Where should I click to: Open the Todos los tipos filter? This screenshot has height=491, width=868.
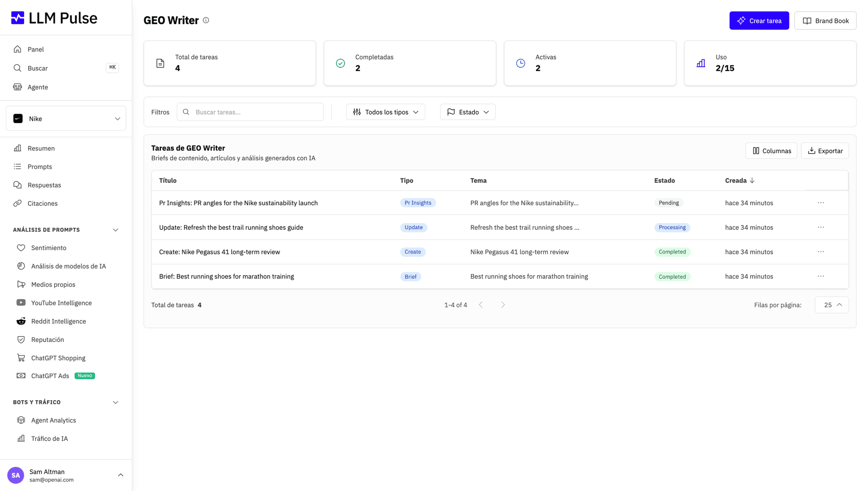click(x=385, y=112)
